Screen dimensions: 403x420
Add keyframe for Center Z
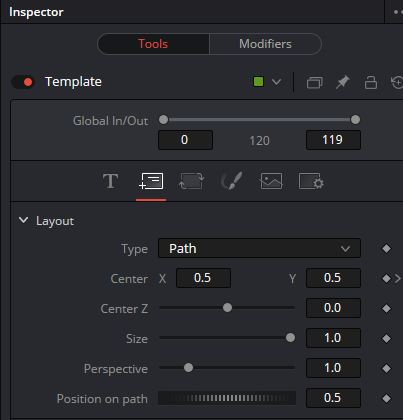pyautogui.click(x=386, y=308)
